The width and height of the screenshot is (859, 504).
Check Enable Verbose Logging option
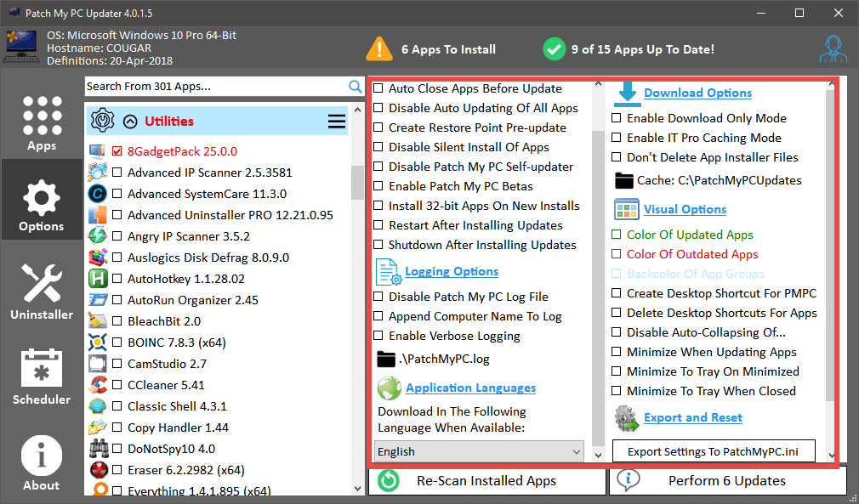coord(378,336)
